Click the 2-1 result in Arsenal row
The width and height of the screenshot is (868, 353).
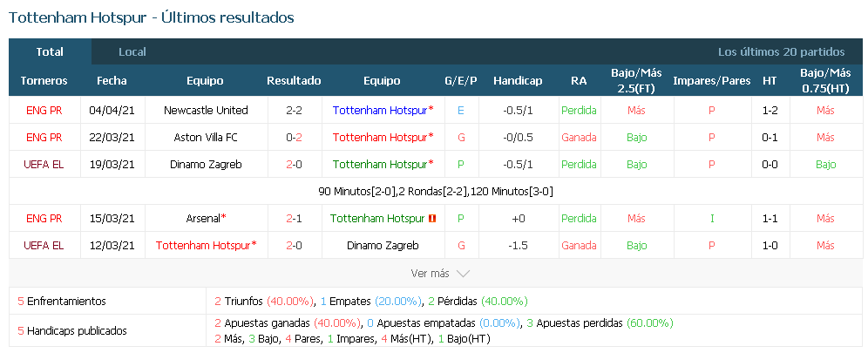pos(294,219)
